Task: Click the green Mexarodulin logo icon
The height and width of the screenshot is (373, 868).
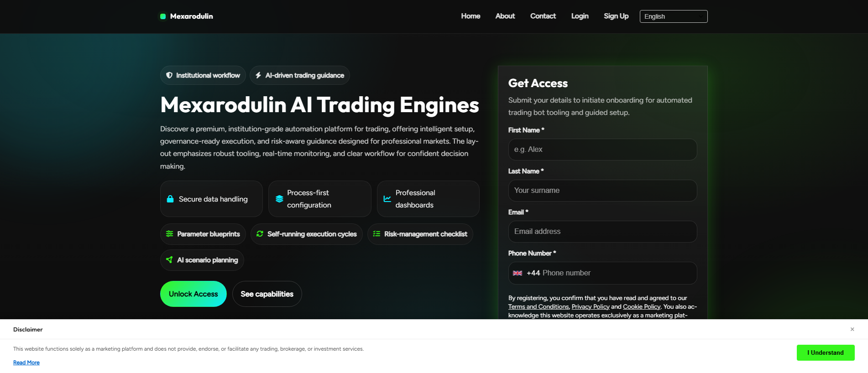Action: coord(163,16)
